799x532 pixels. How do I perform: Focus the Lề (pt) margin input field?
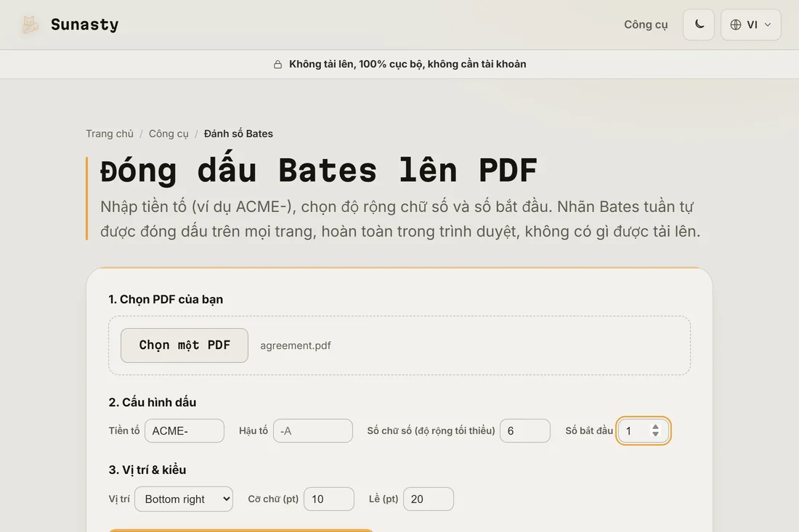[x=428, y=499]
